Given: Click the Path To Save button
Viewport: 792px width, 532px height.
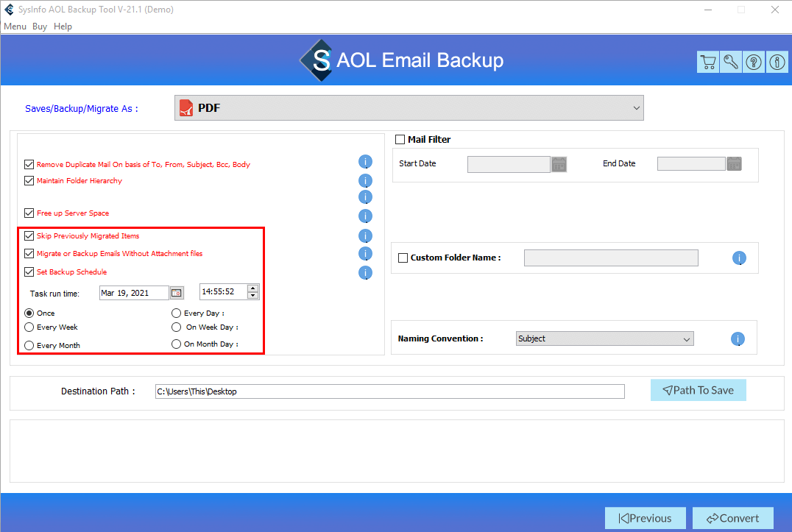Looking at the screenshot, I should pos(698,390).
